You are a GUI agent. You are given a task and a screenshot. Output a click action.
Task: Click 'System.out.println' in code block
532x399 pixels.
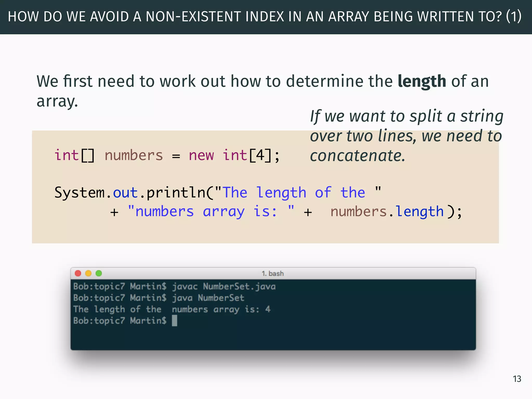(x=130, y=193)
